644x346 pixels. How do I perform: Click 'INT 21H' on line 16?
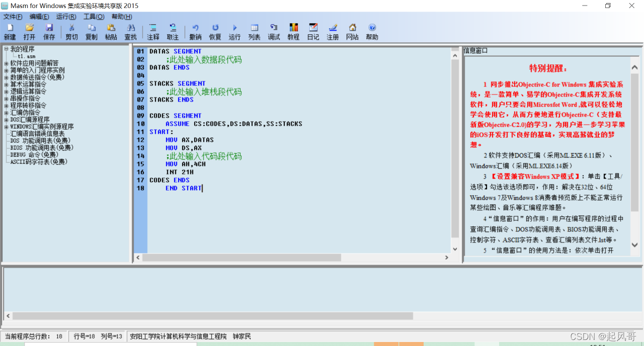[180, 172]
